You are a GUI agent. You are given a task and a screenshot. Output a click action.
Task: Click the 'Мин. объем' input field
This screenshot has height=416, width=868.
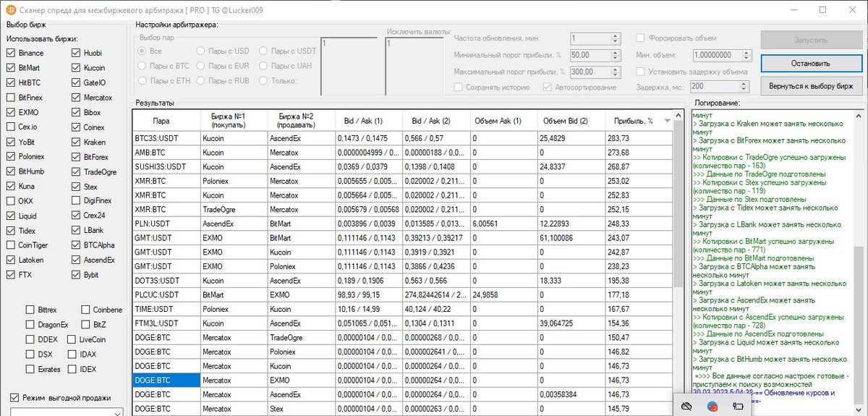(x=717, y=55)
